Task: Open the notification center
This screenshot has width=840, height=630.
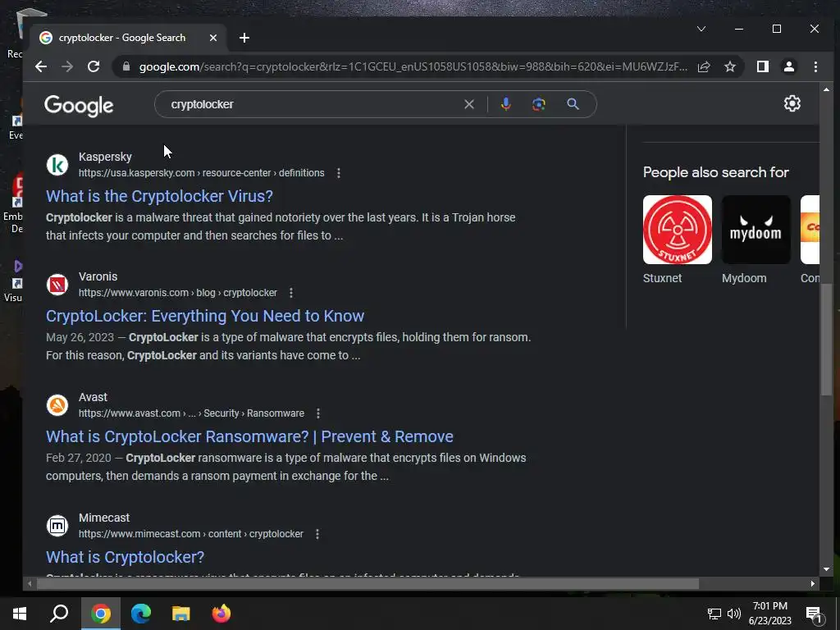Action: tap(815, 614)
